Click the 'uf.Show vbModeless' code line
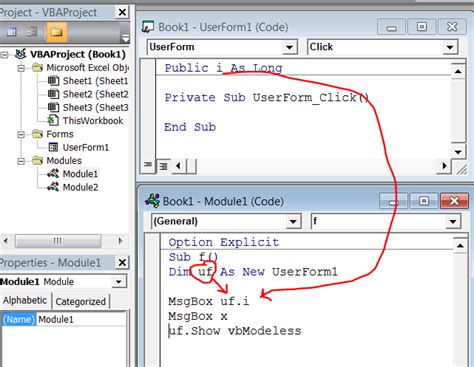The height and width of the screenshot is (367, 474). 235,331
